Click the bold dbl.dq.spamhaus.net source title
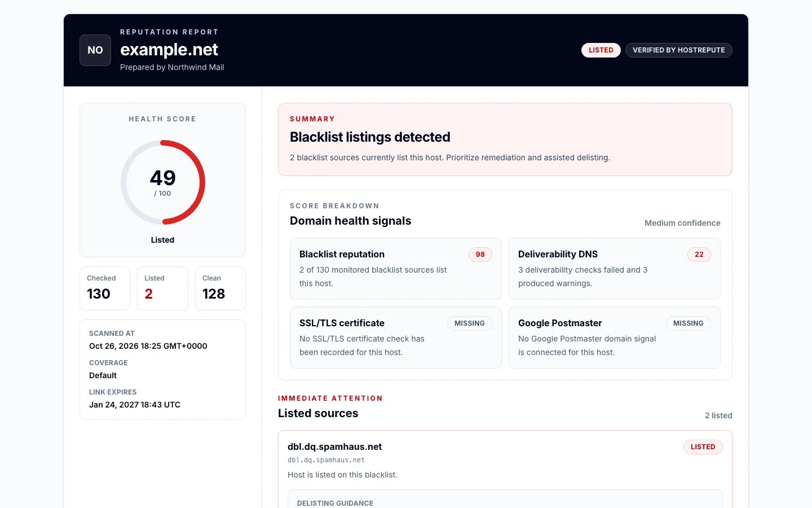812x508 pixels. pos(335,447)
